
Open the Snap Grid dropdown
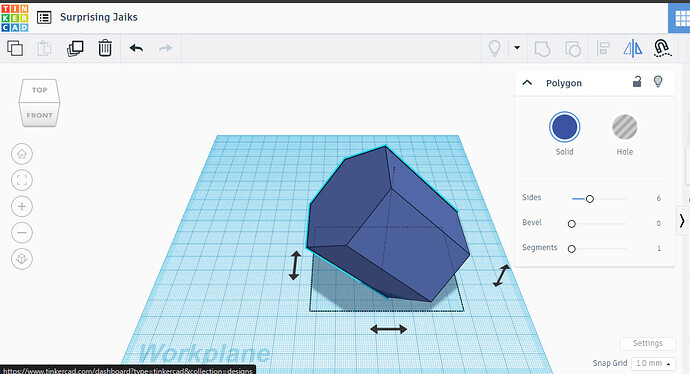[653, 363]
